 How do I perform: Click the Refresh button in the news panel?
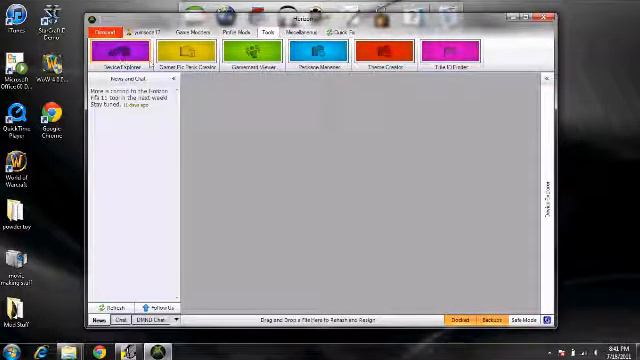coord(111,308)
